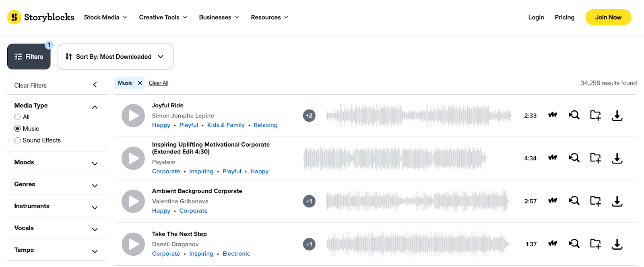Seek within the Joyful Ride waveform
Viewport: 644px width, 267px height.
coord(419,116)
